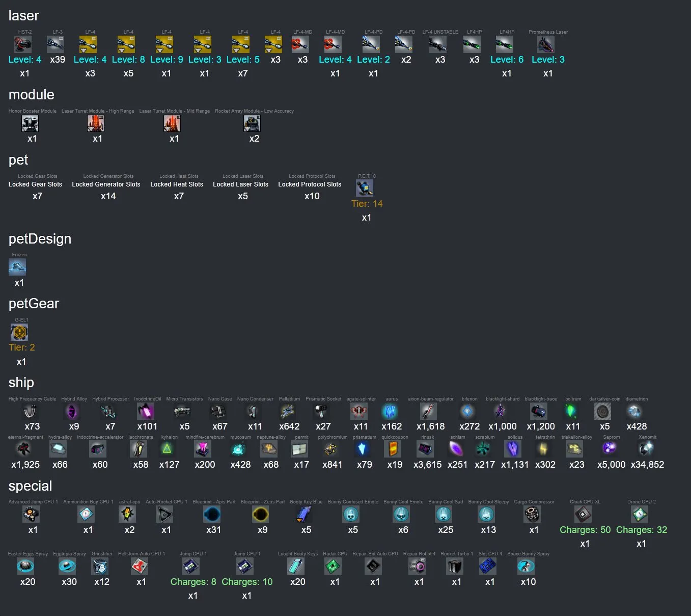Select the Cargo Compressor icon
The width and height of the screenshot is (691, 616).
[532, 514]
